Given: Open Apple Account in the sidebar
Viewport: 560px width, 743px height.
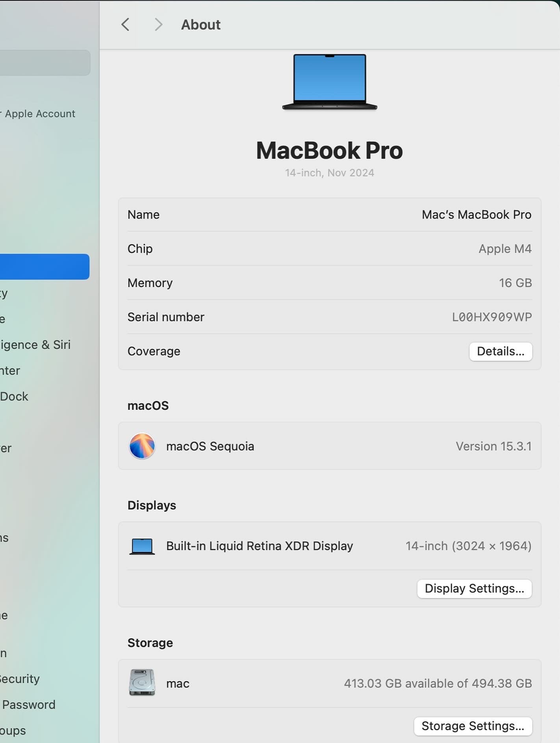Looking at the screenshot, I should point(39,114).
